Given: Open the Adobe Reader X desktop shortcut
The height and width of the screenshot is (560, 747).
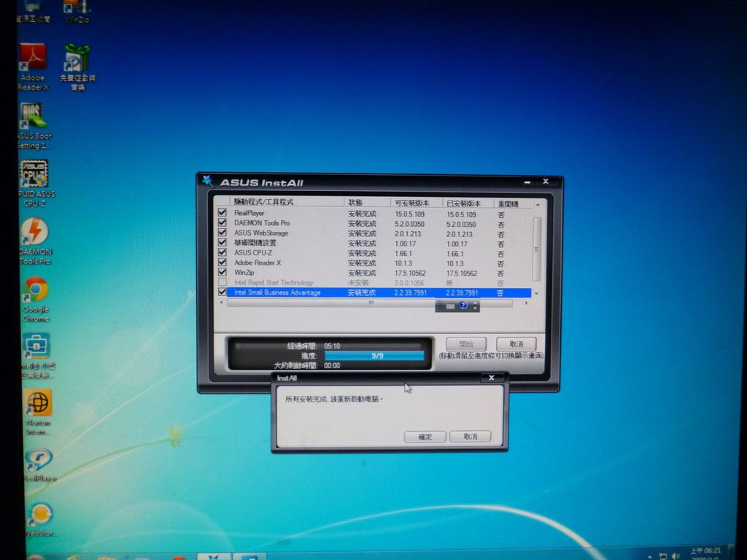Looking at the screenshot, I should tap(33, 66).
